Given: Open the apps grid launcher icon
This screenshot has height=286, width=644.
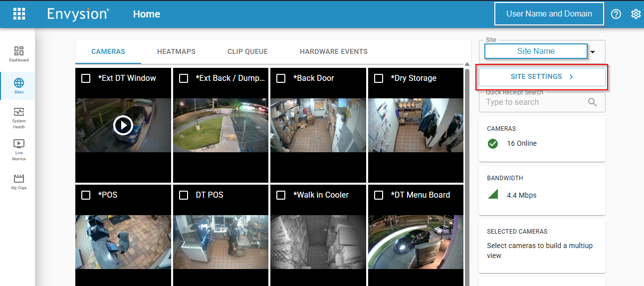Looking at the screenshot, I should [19, 14].
